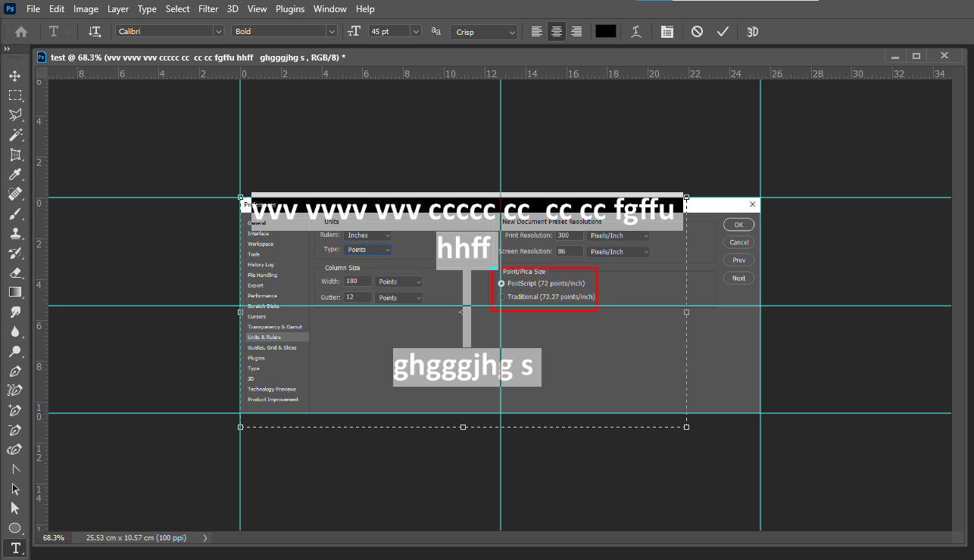Choose the Traditional (72.27 points/inch) option
Image resolution: width=974 pixels, height=560 pixels.
coord(501,297)
